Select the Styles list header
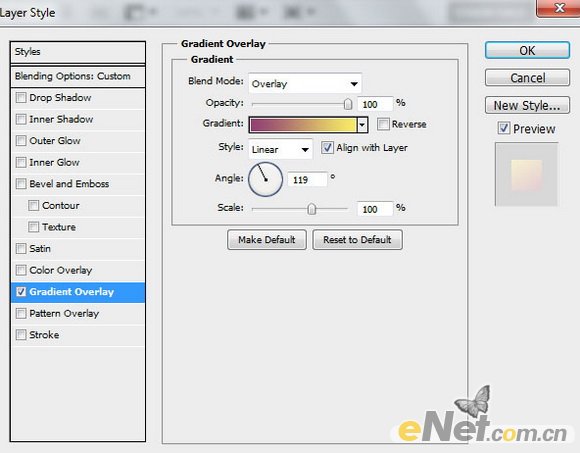The width and height of the screenshot is (580, 453). [x=78, y=52]
